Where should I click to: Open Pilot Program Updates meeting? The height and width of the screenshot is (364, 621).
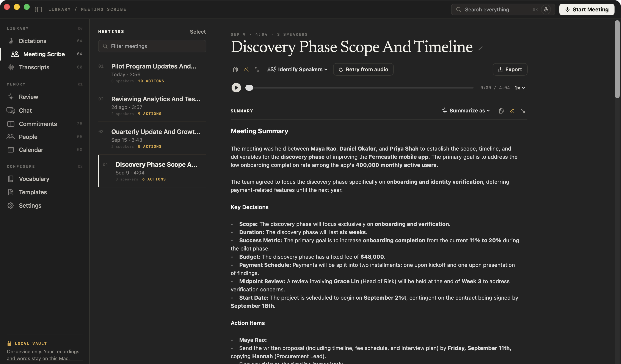(x=152, y=73)
